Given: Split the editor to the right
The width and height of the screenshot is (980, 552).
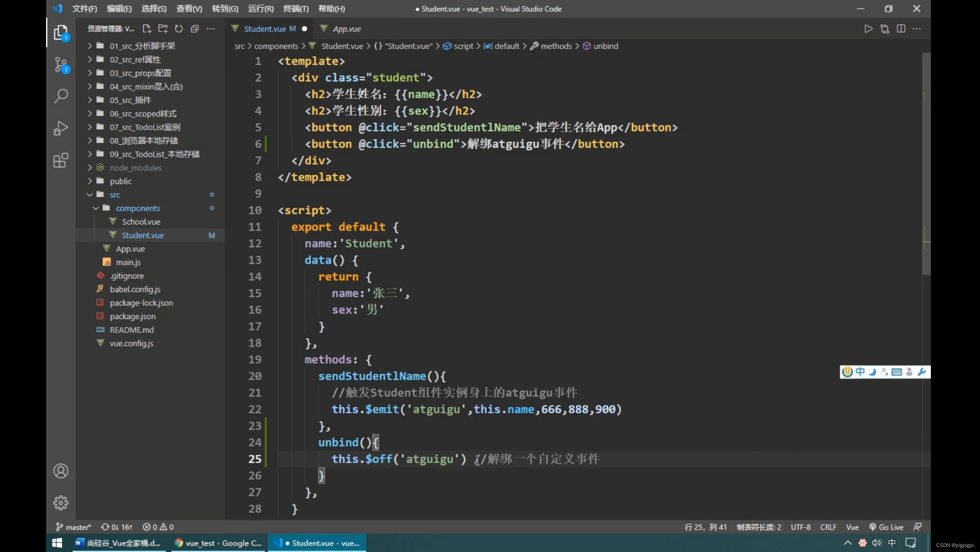Looking at the screenshot, I should [x=901, y=29].
